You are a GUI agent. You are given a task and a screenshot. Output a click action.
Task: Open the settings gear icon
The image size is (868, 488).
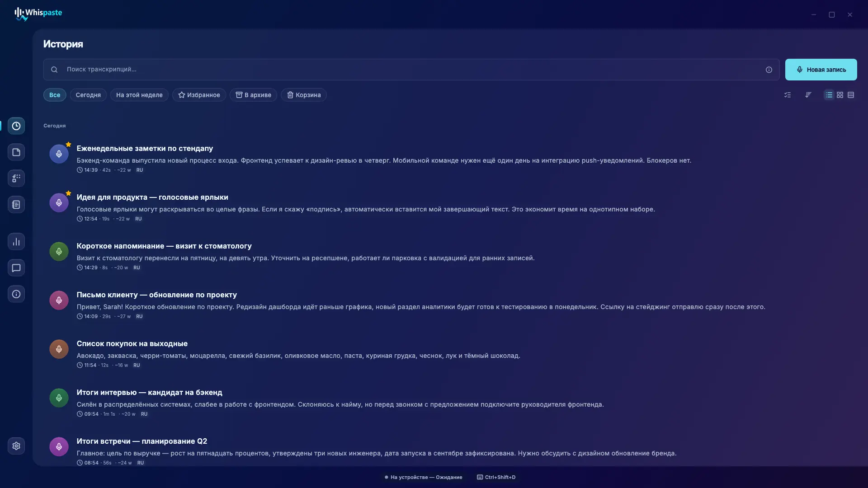16,446
